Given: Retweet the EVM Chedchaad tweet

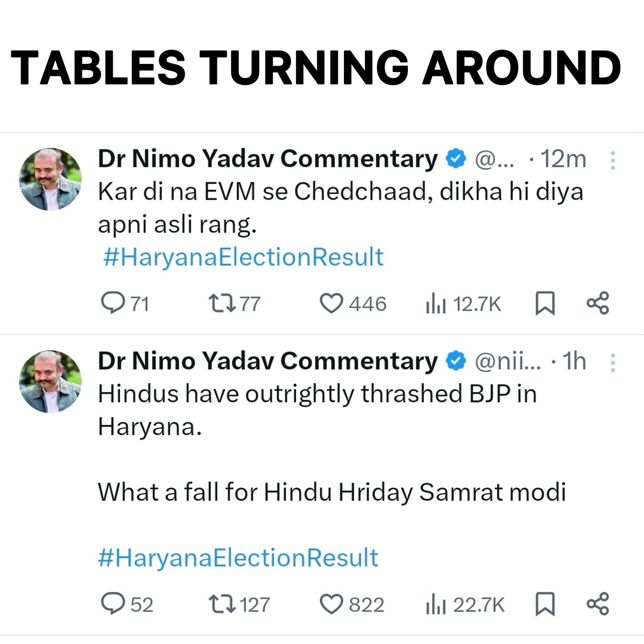Looking at the screenshot, I should point(222,303).
